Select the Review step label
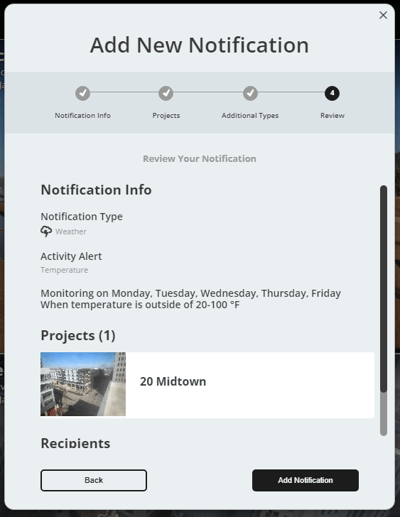The width and height of the screenshot is (400, 517). pyautogui.click(x=332, y=115)
